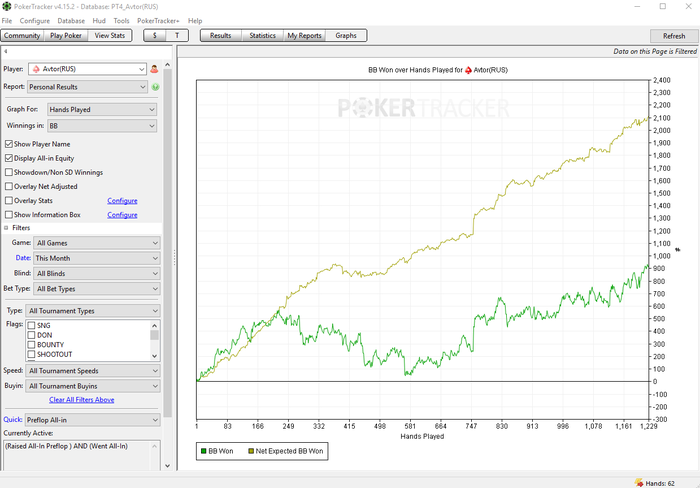Click the PokerTracker logo in title bar
The height and width of the screenshot is (488, 700).
[x=7, y=7]
